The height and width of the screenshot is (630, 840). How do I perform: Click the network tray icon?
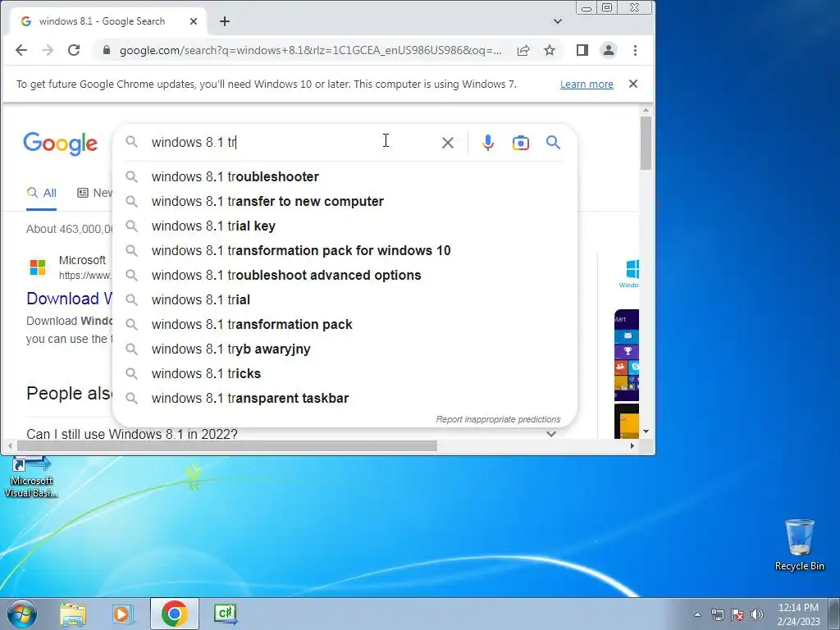[x=717, y=614]
